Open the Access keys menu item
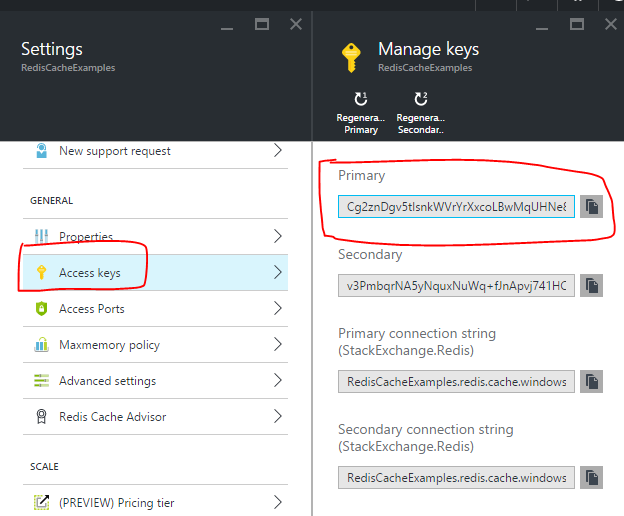 click(92, 273)
